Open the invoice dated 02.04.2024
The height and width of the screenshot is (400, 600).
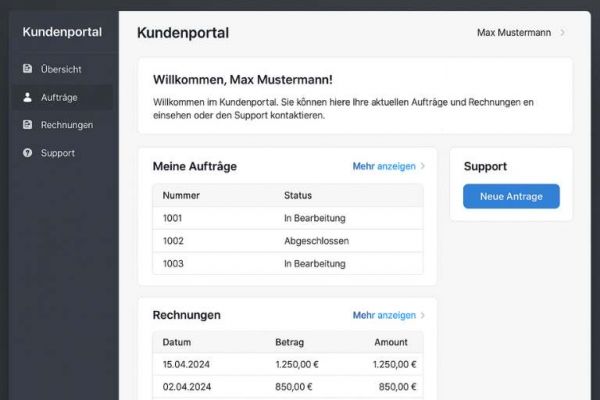[x=287, y=388]
